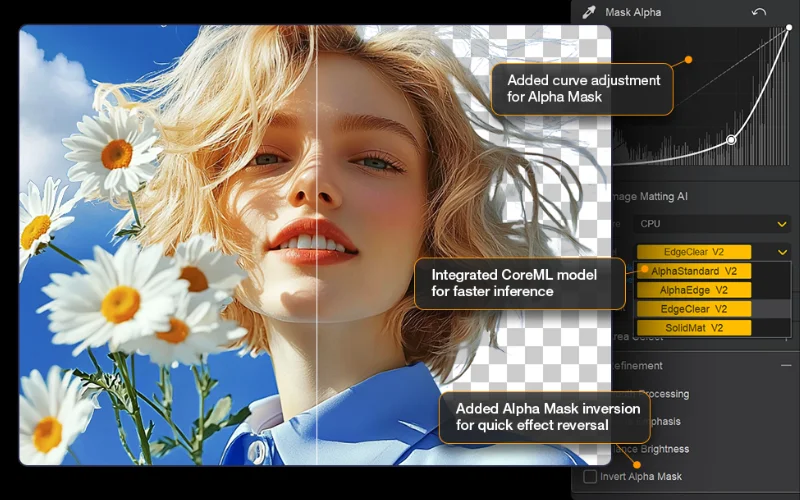Click the top-right endpoint of the alpha curve
The height and width of the screenshot is (500, 800).
(x=788, y=28)
